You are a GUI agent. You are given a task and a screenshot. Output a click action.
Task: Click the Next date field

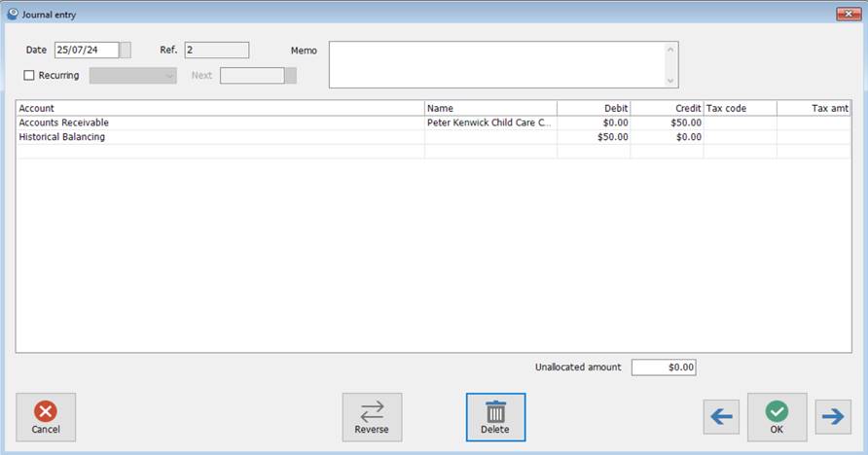click(x=252, y=75)
